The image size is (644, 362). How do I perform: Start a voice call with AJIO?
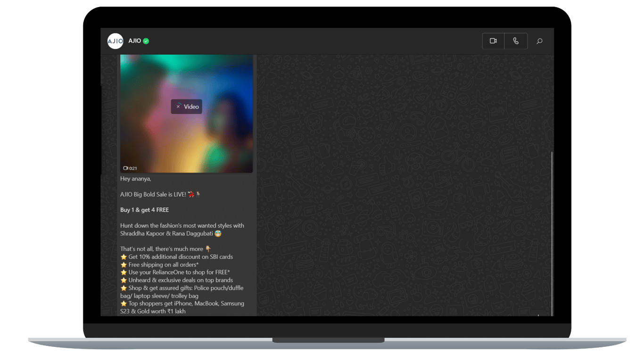[x=516, y=41]
